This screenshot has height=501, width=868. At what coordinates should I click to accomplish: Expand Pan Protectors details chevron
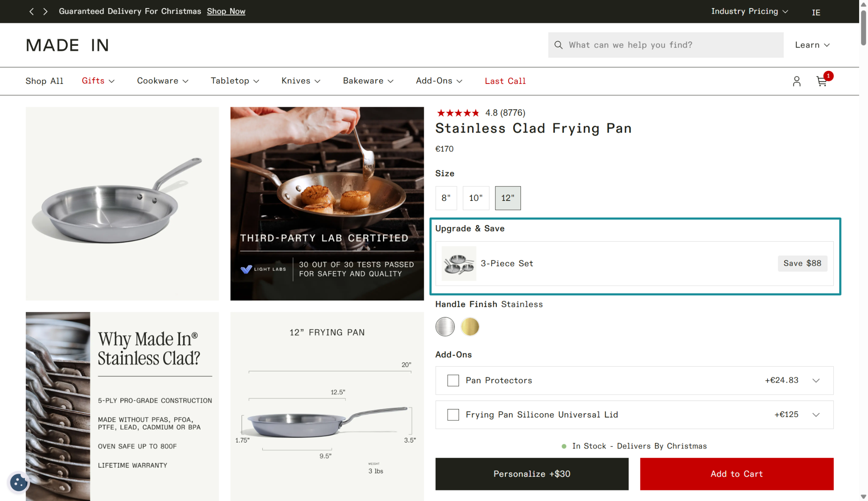[x=816, y=380]
